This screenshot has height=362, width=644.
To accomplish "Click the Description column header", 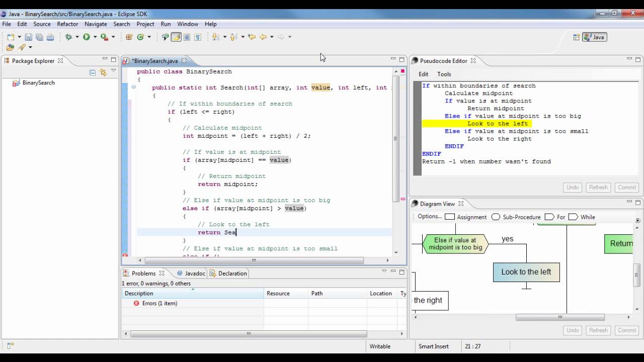I will (x=193, y=293).
